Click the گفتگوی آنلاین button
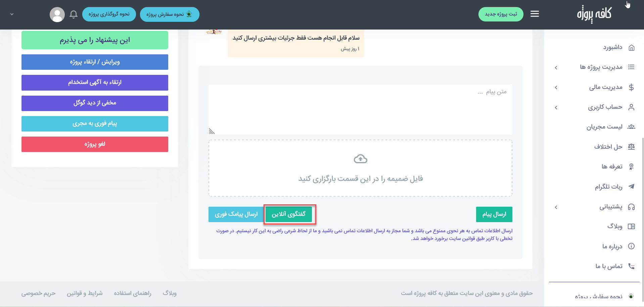The image size is (644, 307). click(289, 214)
